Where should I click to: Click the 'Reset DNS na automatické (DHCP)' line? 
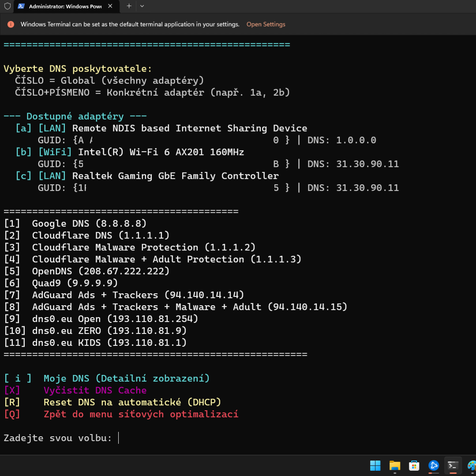[132, 402]
